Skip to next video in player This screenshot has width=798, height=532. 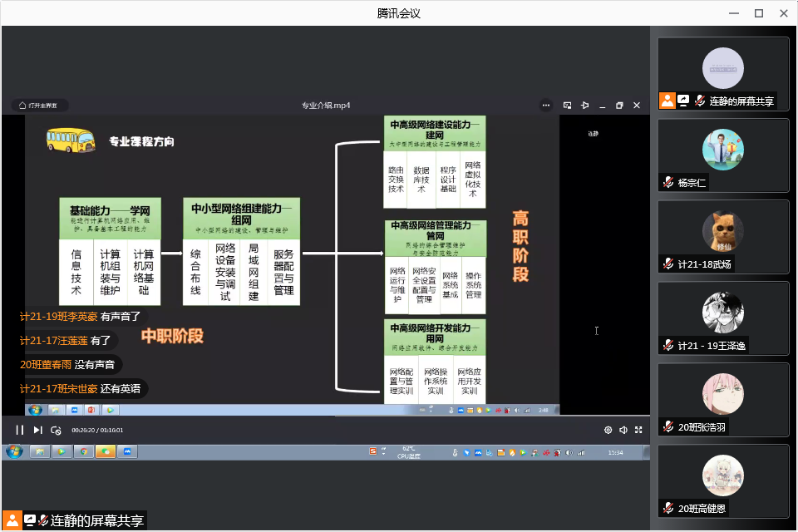tap(37, 430)
